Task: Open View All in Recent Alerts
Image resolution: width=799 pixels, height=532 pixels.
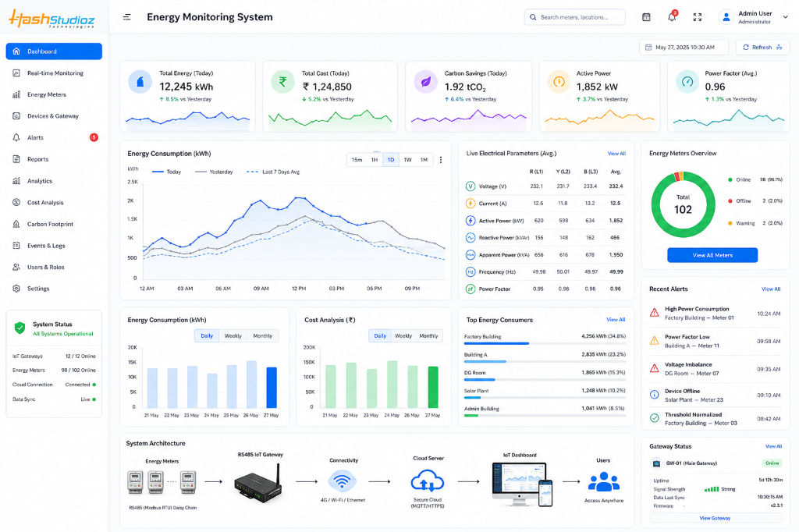Action: point(771,289)
